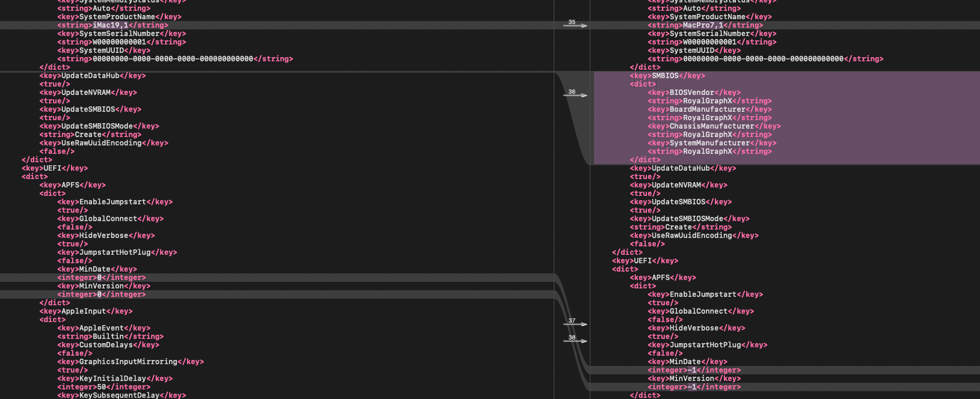This screenshot has height=399, width=980.
Task: Click GlobalConnect key in the right pane
Action: pyautogui.click(x=701, y=311)
